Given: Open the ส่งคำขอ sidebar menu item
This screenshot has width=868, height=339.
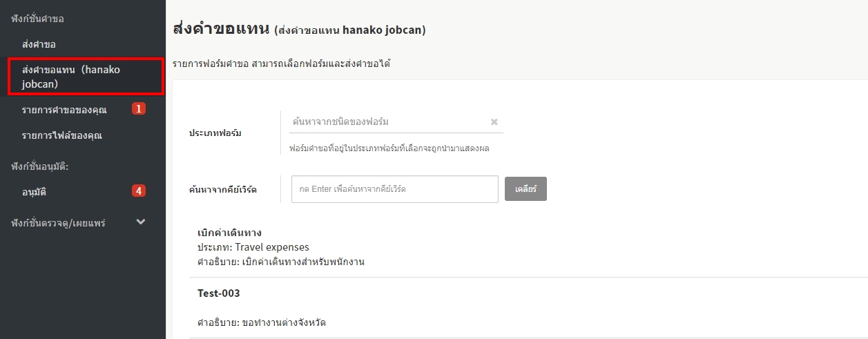Looking at the screenshot, I should coord(39,44).
